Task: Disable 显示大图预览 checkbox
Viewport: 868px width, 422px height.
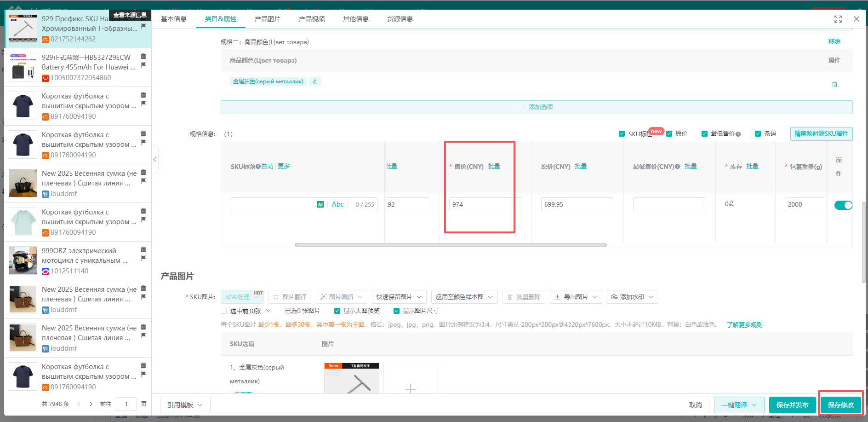Action: click(337, 311)
